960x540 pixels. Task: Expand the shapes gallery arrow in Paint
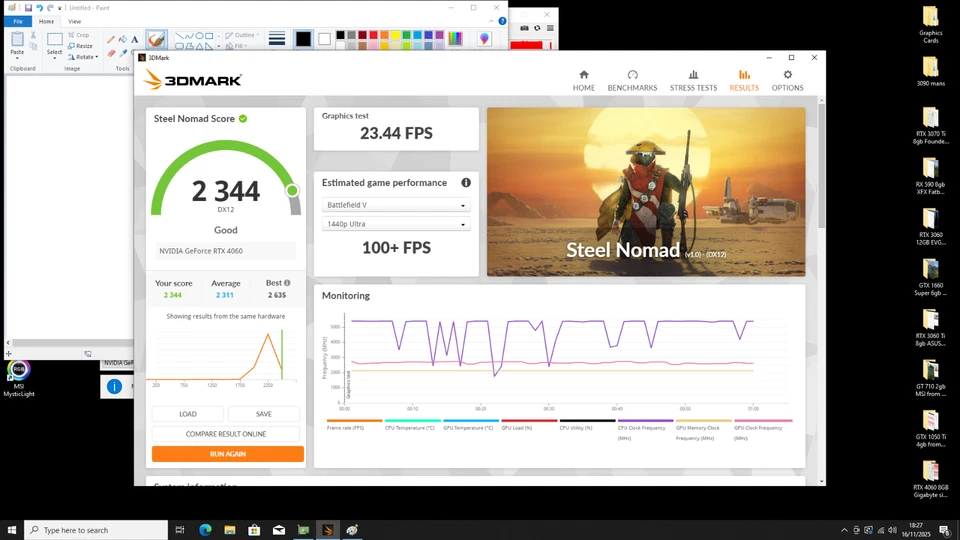point(217,46)
